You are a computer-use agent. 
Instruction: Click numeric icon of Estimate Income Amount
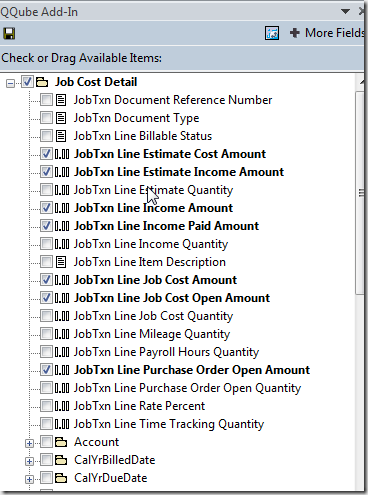[62, 172]
